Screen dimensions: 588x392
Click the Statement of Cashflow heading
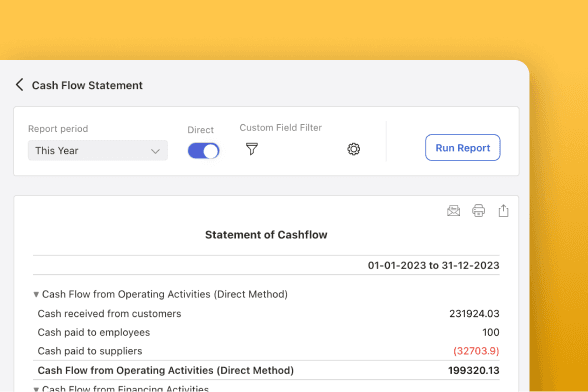266,235
